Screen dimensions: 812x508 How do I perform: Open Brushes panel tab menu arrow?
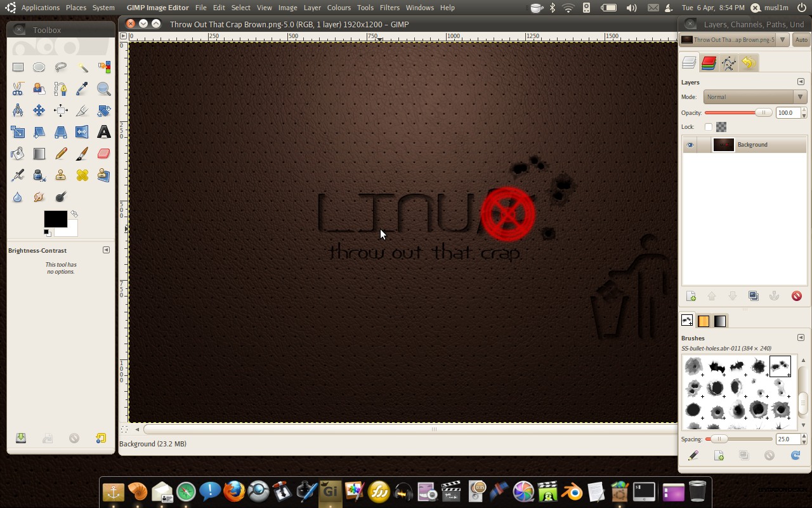[801, 338]
